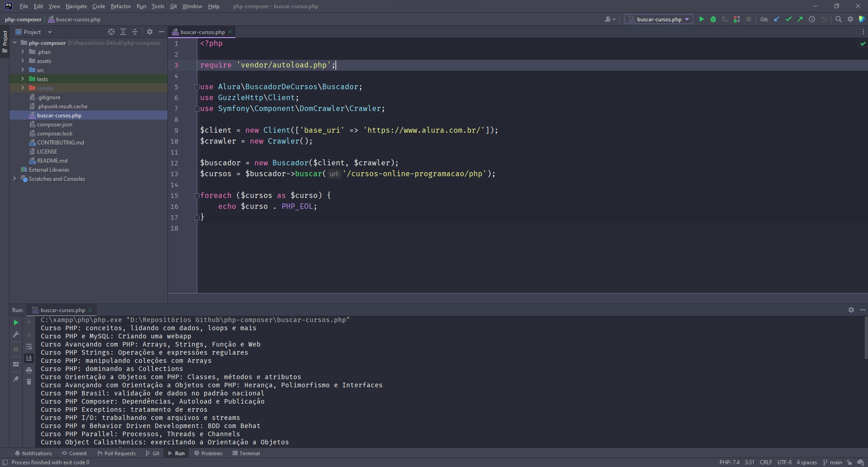Click the Git Update Project arrow

777,19
